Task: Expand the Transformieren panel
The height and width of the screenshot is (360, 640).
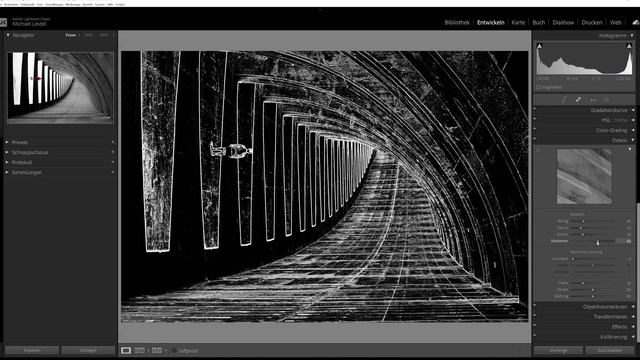Action: pyautogui.click(x=633, y=317)
